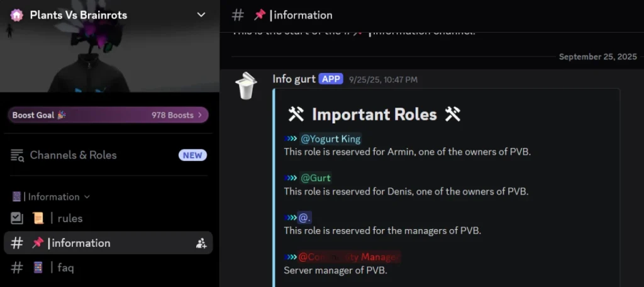Open the faq channel
The height and width of the screenshot is (287, 644).
point(108,268)
